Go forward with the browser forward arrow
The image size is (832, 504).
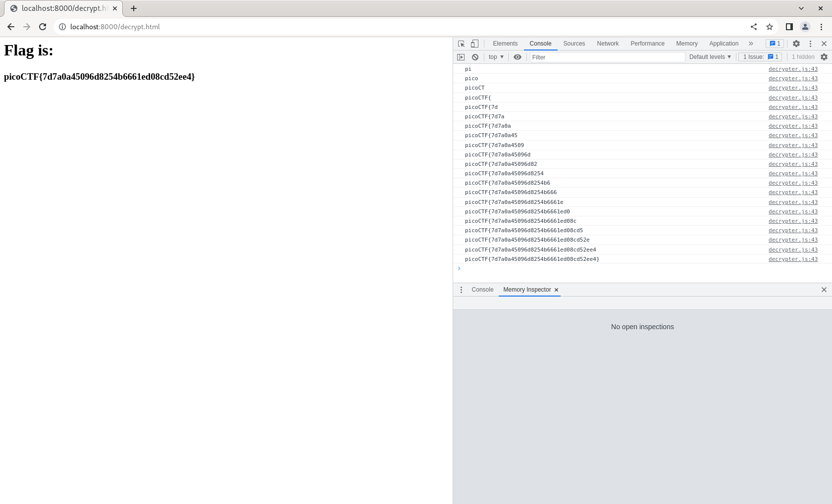tap(27, 27)
